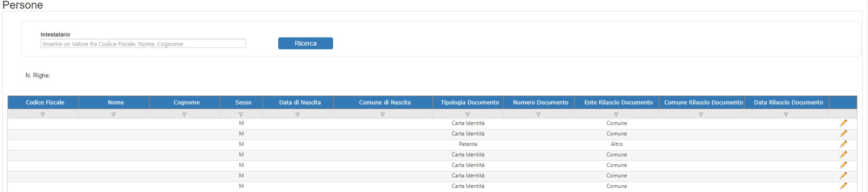Screen dimensions: 868x192
Task: Focus the Intestatario search input field
Action: [143, 44]
